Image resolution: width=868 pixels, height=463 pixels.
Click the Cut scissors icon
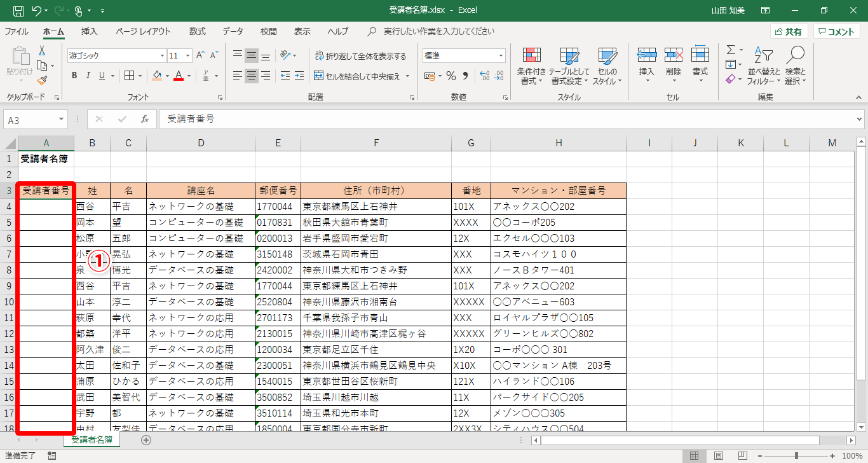coord(42,51)
